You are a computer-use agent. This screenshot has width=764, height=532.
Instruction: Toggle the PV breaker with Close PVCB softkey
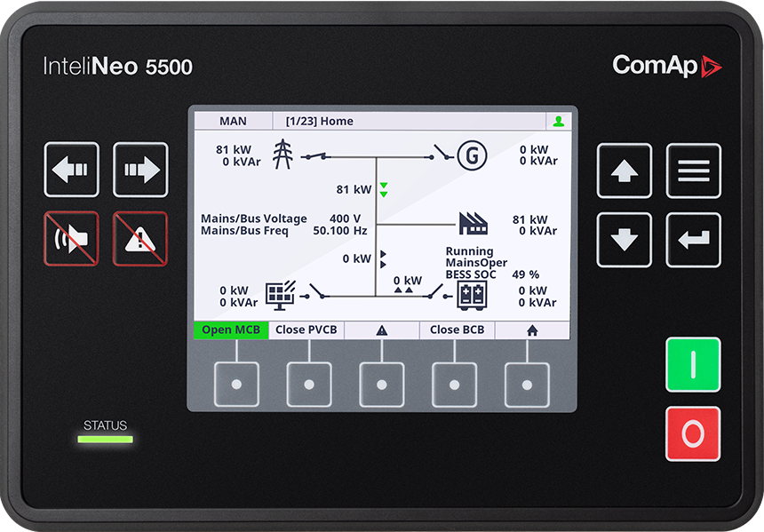pos(305,330)
